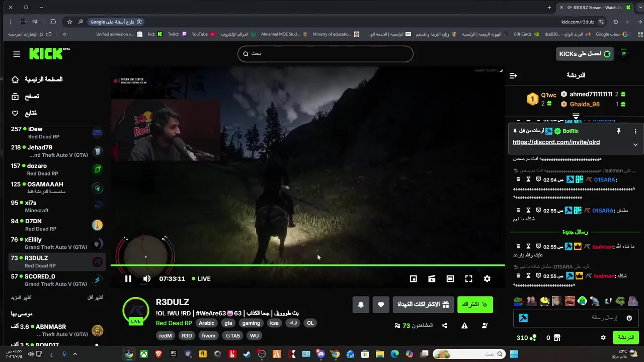This screenshot has width=644, height=362.
Task: Open chat settings gear
Action: [x=603, y=337]
